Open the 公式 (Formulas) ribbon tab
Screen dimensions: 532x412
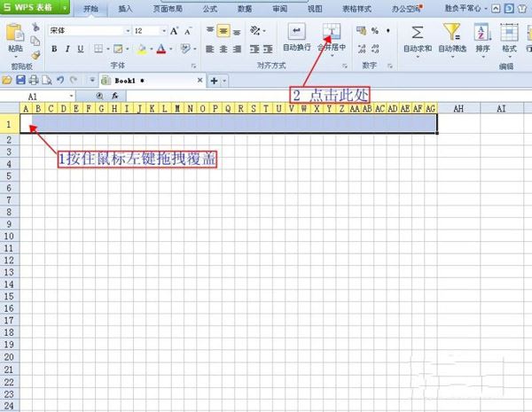(210, 8)
